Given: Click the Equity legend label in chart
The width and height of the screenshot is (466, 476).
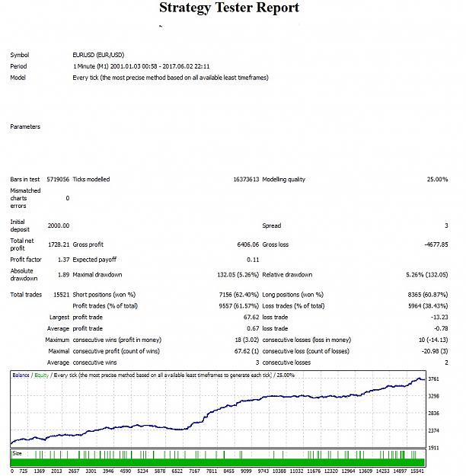Looking at the screenshot, I should 42,375.
